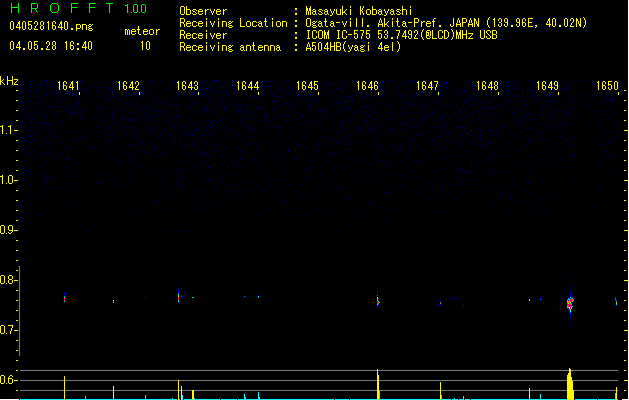Click observer name Masayuki Kobayashi

359,11
